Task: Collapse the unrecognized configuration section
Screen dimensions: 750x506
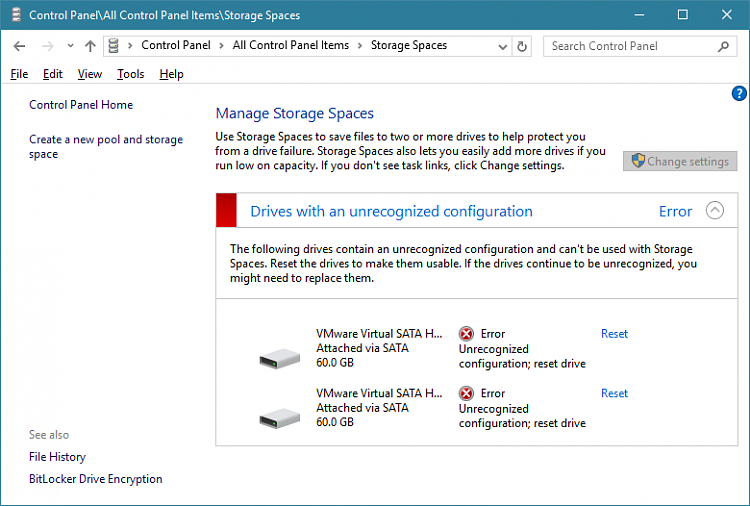Action: (x=715, y=210)
